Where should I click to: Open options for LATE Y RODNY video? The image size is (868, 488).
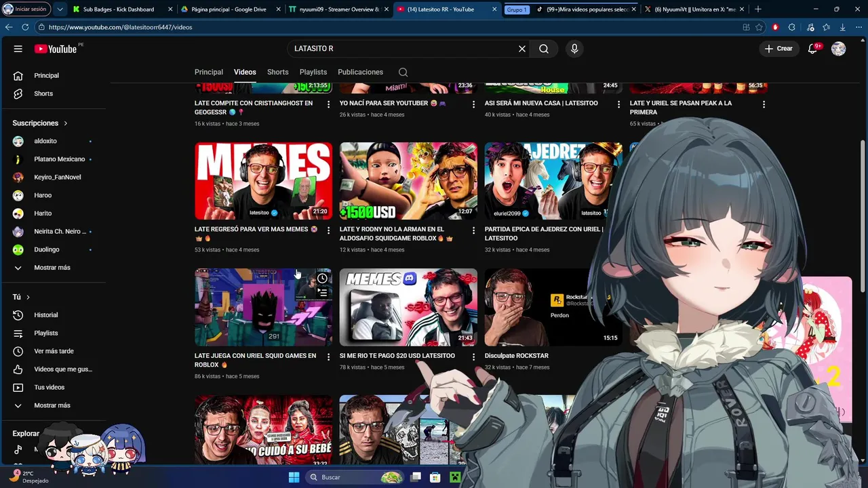(474, 230)
